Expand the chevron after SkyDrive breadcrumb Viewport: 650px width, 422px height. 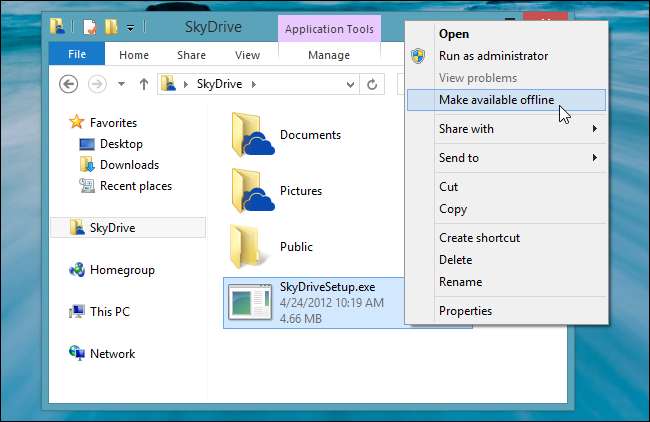(x=253, y=84)
